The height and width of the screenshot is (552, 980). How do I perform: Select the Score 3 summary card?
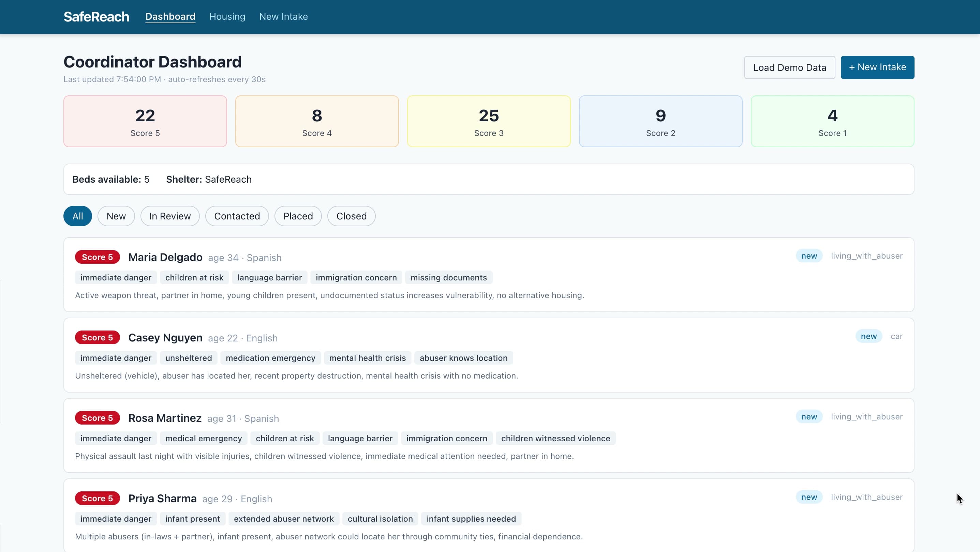click(489, 121)
